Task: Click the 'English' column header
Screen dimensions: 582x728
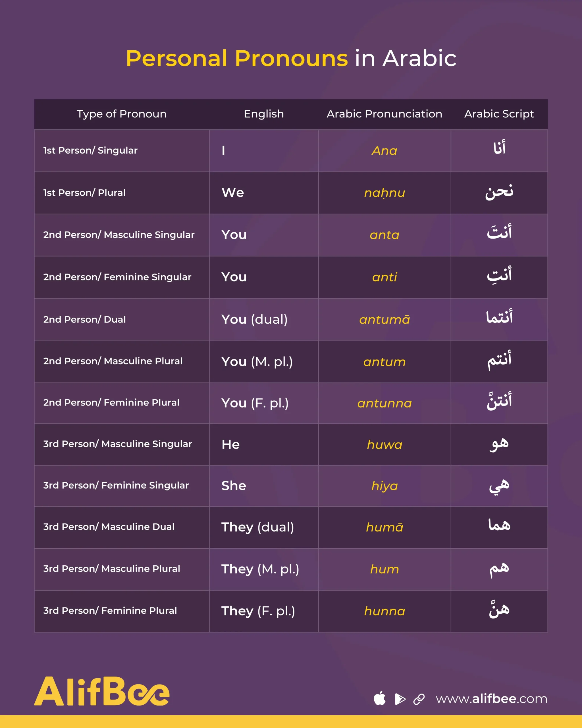Action: click(x=264, y=114)
